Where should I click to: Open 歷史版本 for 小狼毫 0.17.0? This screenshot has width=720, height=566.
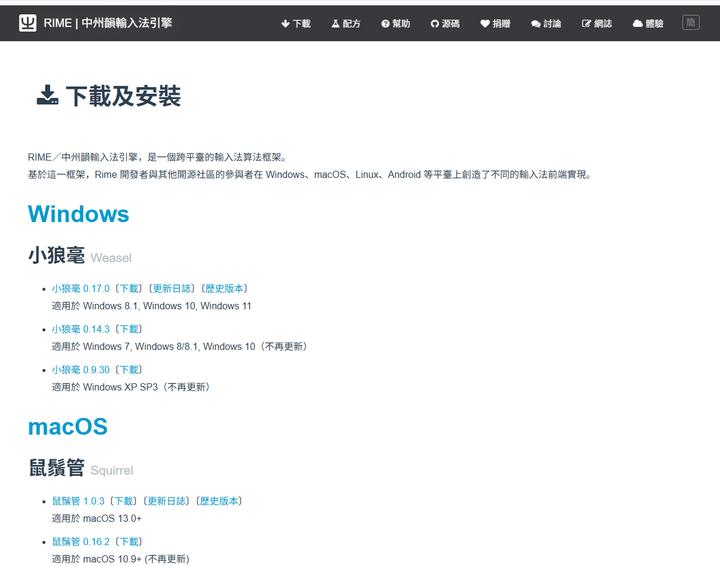tap(224, 288)
